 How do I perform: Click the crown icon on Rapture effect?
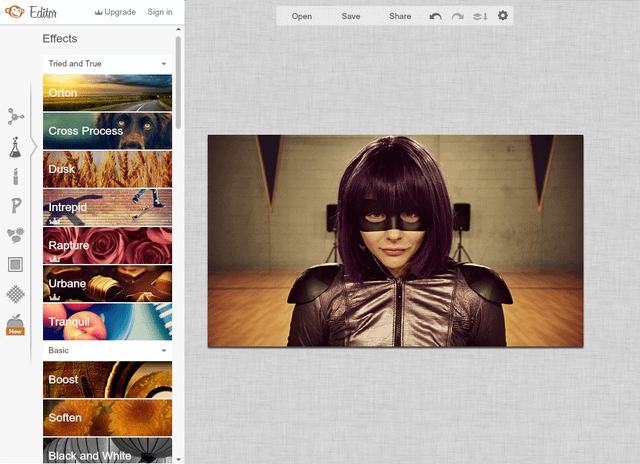pyautogui.click(x=55, y=259)
